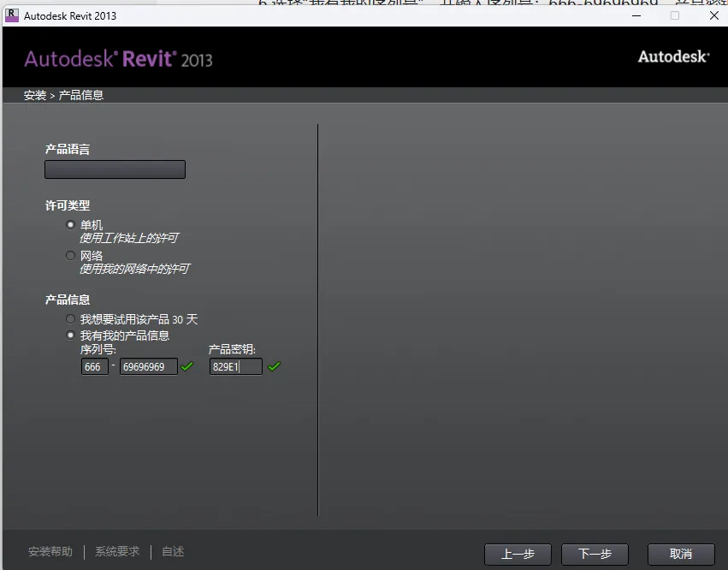Click the Autodesk logo at top right
The height and width of the screenshot is (570, 728).
(x=674, y=56)
